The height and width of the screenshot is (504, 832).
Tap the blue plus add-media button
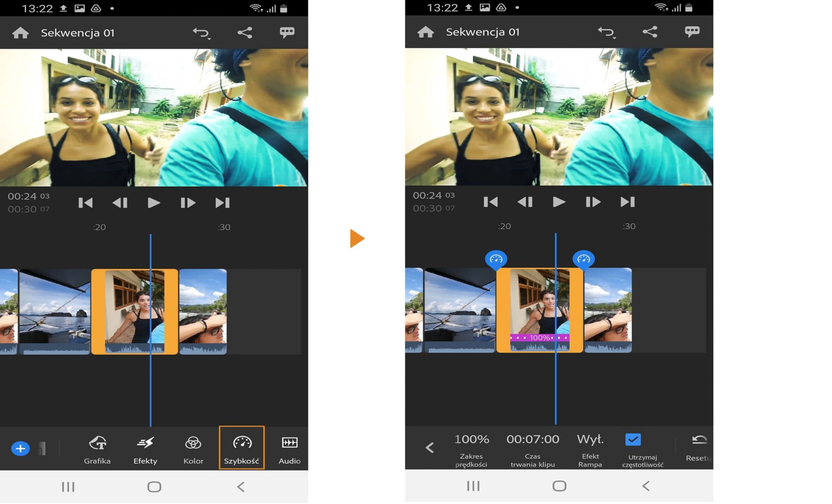[20, 449]
